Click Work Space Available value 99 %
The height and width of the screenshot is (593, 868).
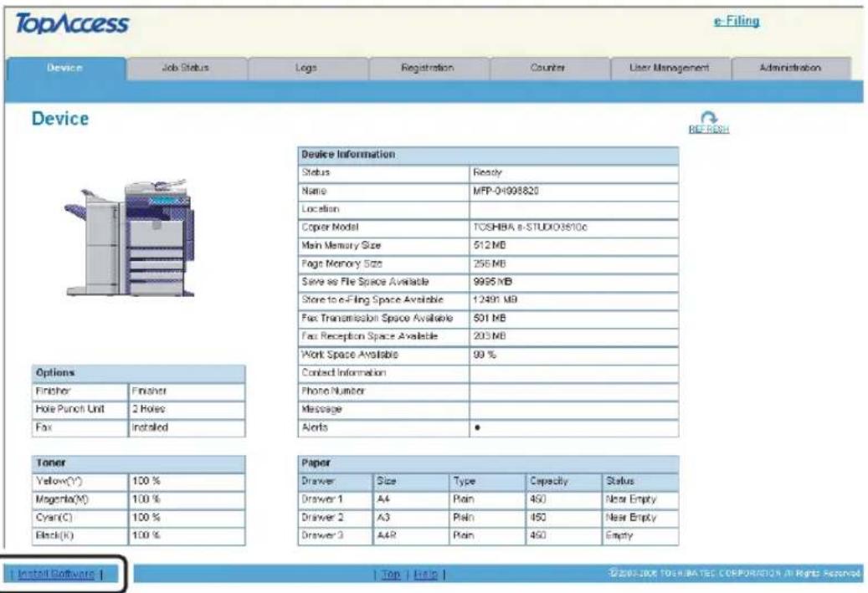(485, 355)
